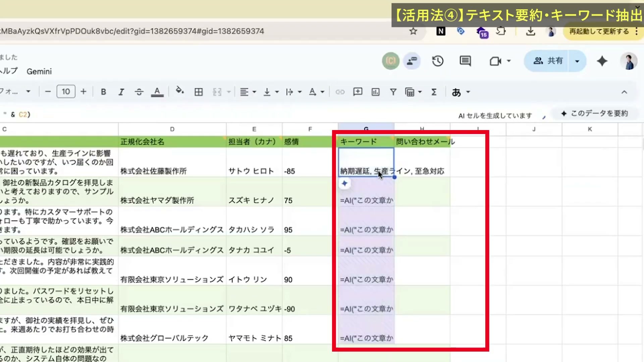Open text rotation dropdown

pos(316,92)
